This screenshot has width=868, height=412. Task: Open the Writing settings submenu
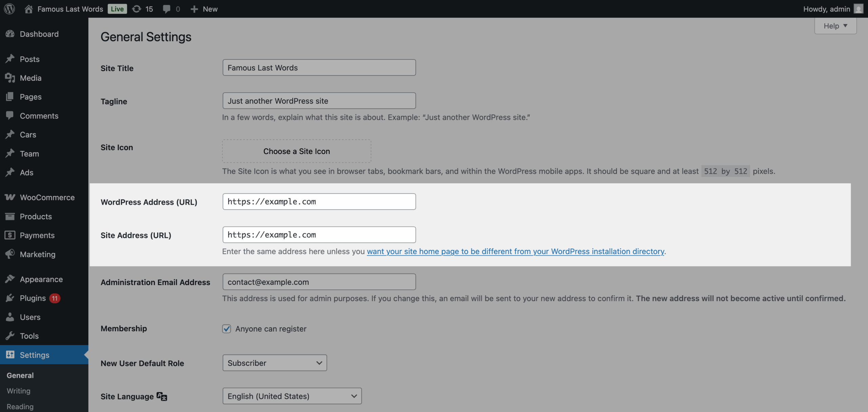tap(19, 391)
